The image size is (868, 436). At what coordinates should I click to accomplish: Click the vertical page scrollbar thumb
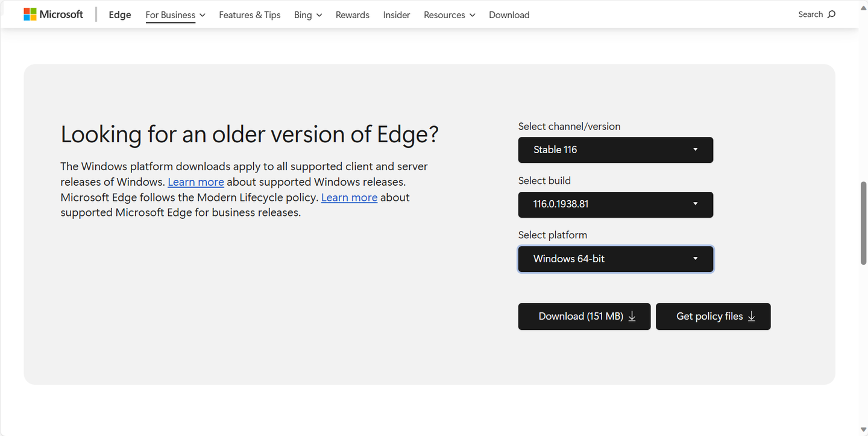pyautogui.click(x=863, y=222)
